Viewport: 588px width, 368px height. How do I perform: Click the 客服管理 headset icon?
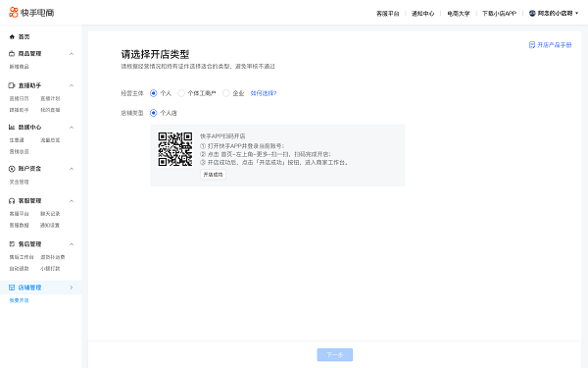click(x=12, y=201)
